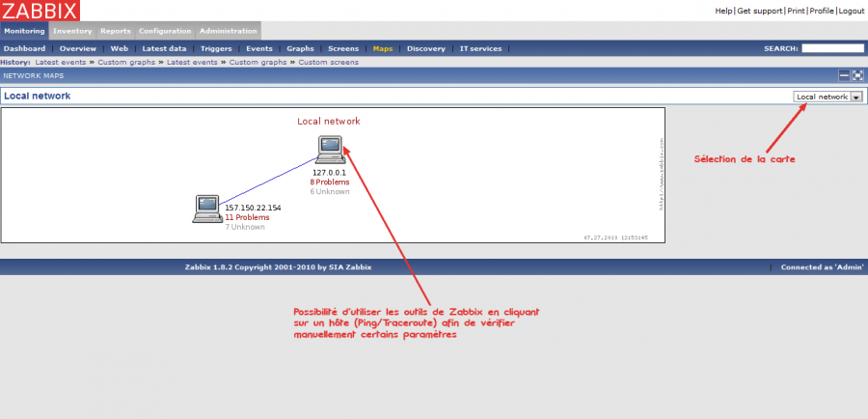
Task: Click the Connected as 'Admin' footer text
Action: point(822,267)
